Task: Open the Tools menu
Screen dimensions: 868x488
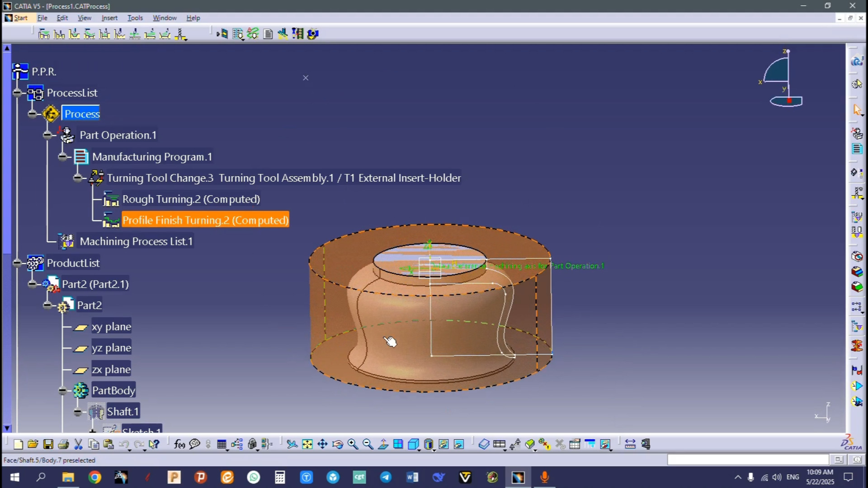Action: click(135, 18)
